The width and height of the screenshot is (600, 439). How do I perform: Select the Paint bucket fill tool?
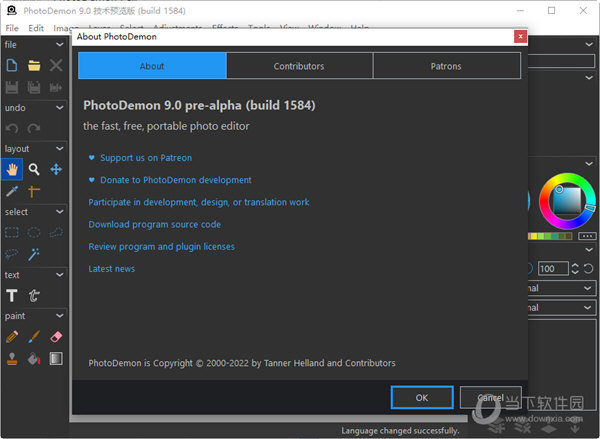(x=34, y=359)
